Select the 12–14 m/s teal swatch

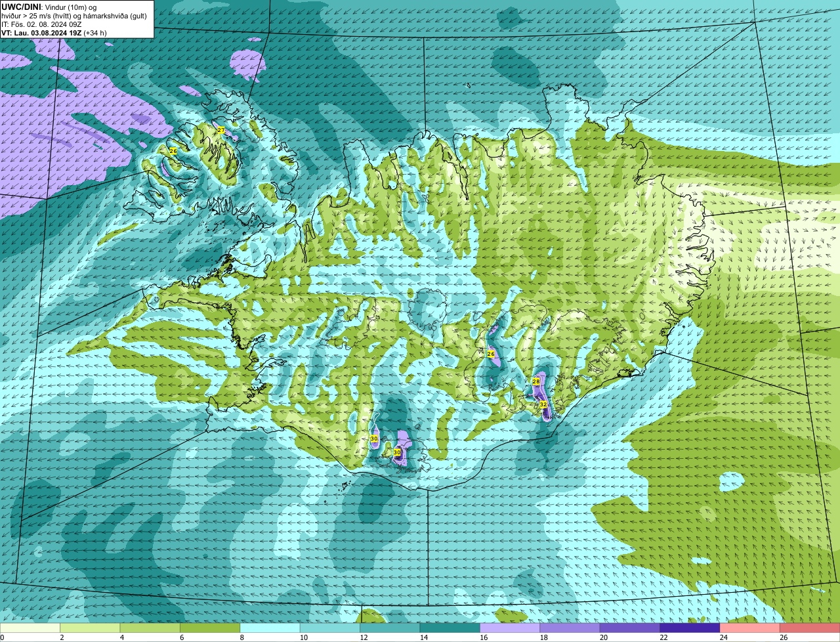tap(390, 628)
